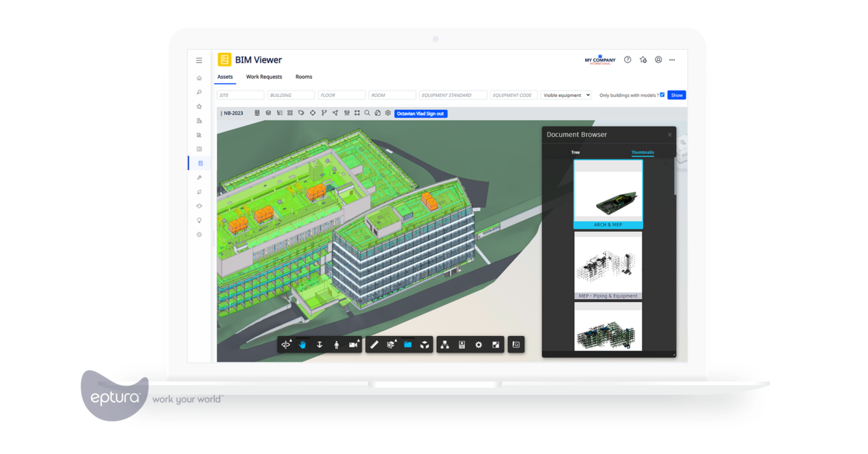Click the favorites star-plus icon in header
The width and height of the screenshot is (868, 454).
(643, 60)
